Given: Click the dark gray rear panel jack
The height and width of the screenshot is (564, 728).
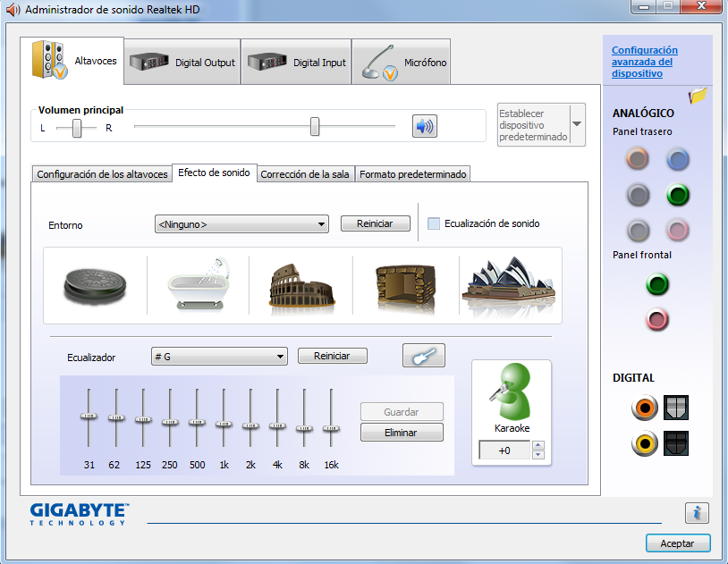Looking at the screenshot, I should point(638,195).
